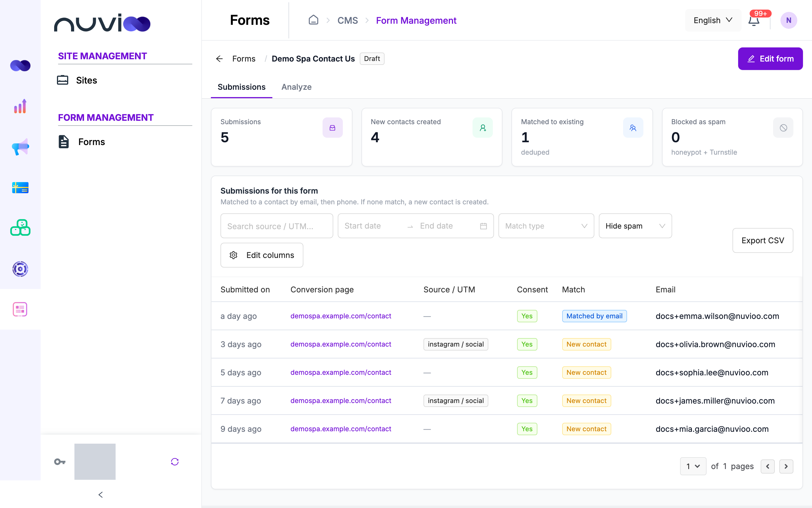
Task: Open the analytics bar chart sidebar icon
Action: 20,106
